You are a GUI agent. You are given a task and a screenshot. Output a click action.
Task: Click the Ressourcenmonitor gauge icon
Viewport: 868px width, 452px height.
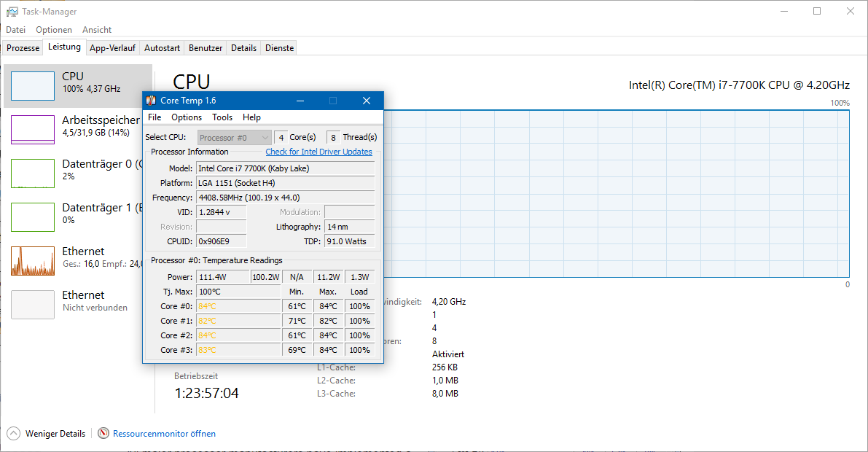pyautogui.click(x=103, y=433)
